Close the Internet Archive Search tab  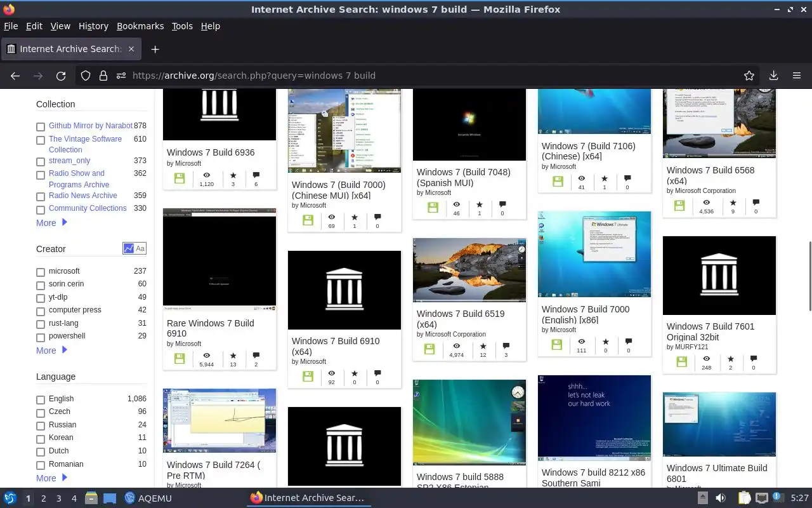tap(131, 49)
